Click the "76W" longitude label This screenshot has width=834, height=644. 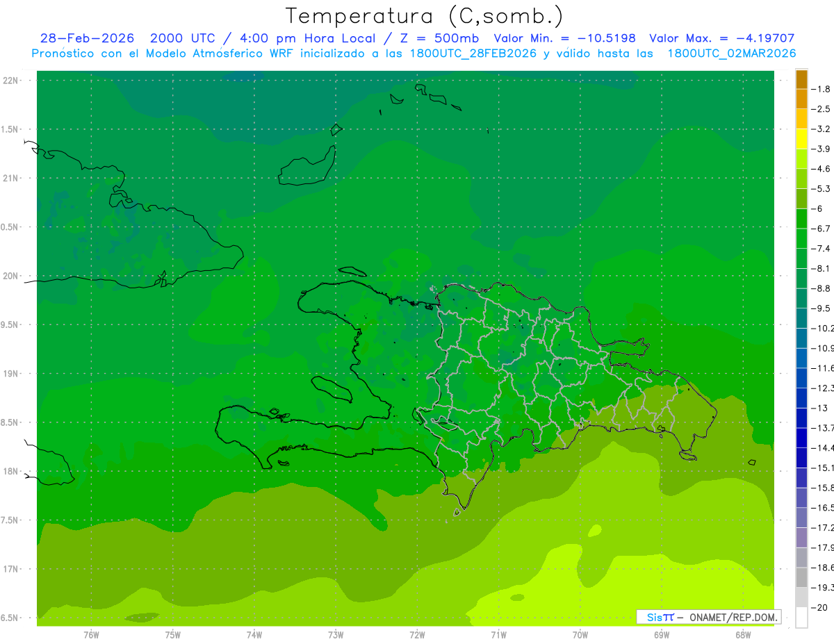click(x=91, y=635)
